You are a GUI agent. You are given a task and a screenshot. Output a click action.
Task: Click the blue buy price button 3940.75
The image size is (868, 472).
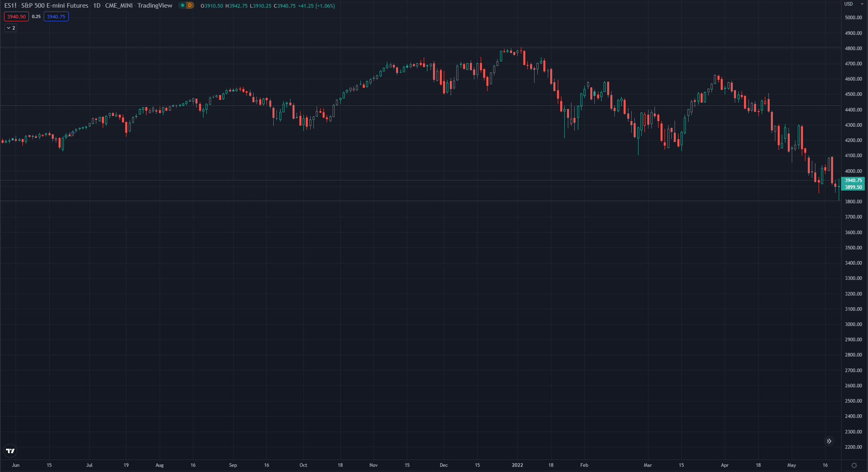(56, 16)
